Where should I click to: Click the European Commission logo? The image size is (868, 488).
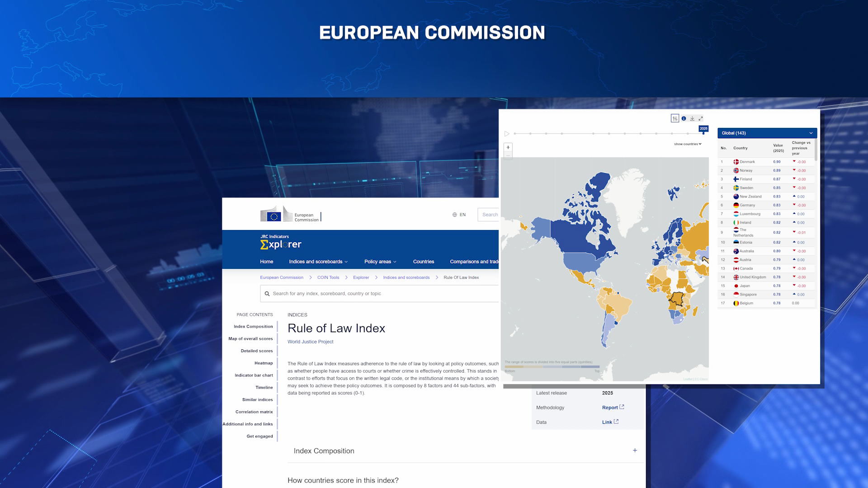pyautogui.click(x=290, y=215)
